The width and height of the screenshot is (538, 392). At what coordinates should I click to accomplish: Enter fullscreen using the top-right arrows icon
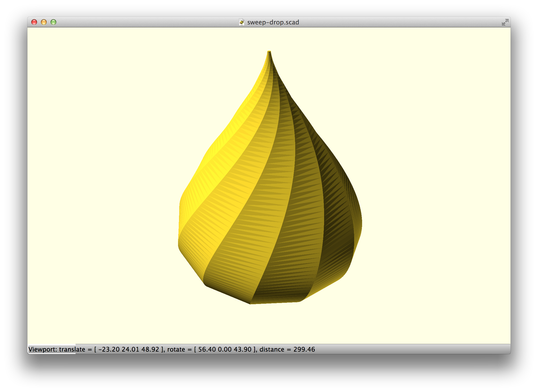click(x=505, y=22)
